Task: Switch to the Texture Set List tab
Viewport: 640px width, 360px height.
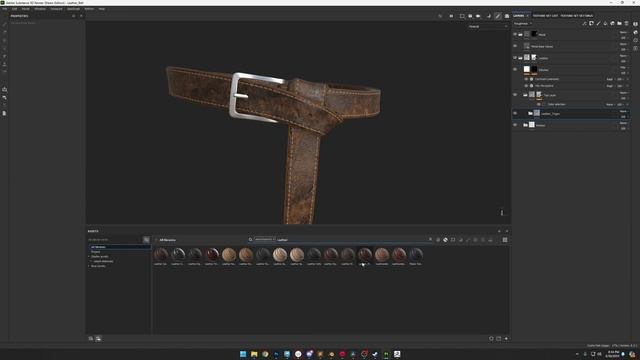Action: click(x=545, y=16)
